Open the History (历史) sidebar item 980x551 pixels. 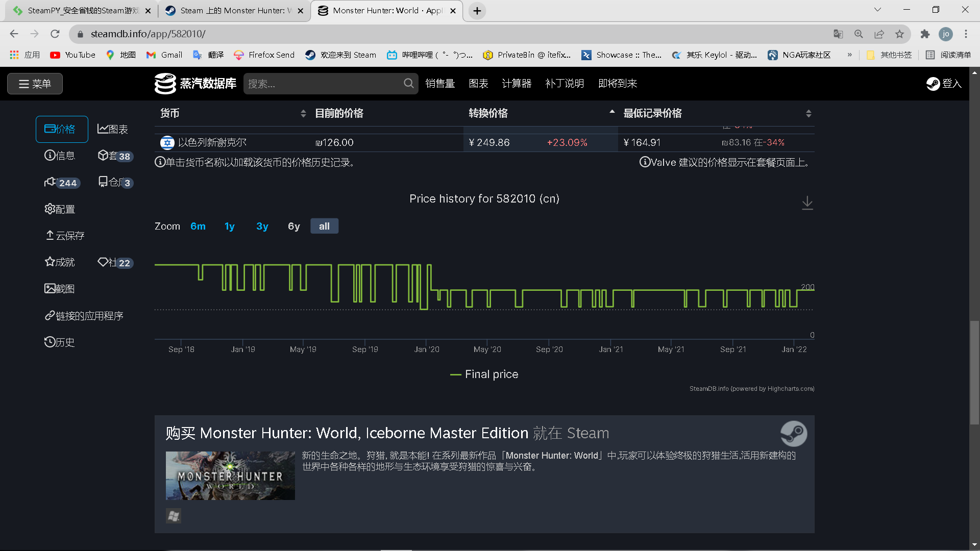[x=60, y=342]
